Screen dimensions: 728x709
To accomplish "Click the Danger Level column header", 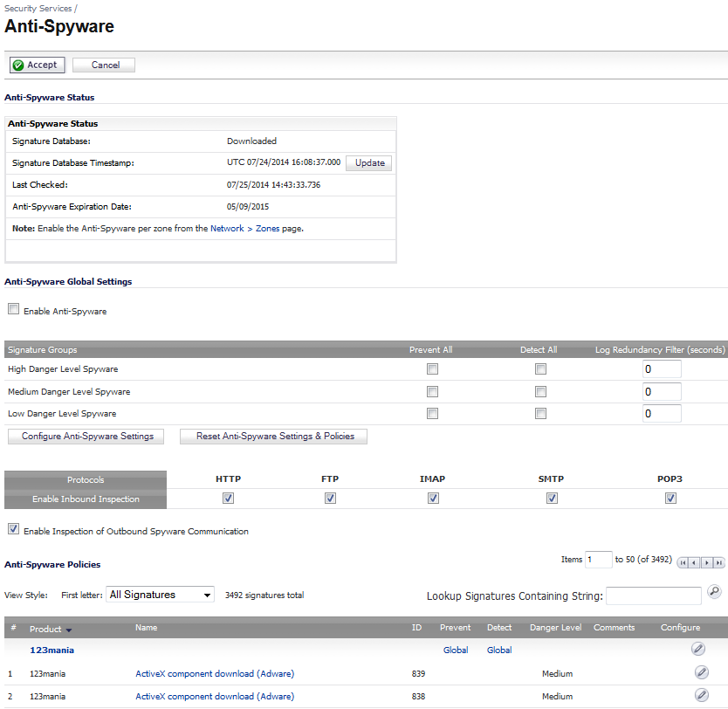I will (x=556, y=628).
